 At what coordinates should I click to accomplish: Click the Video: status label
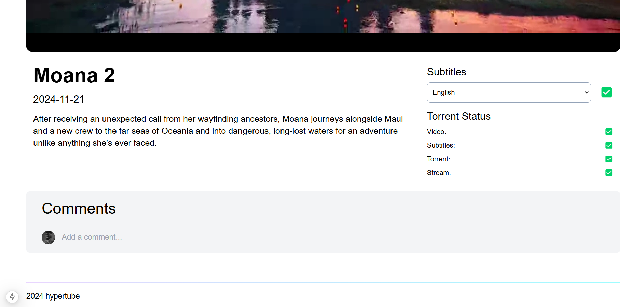pos(437,132)
